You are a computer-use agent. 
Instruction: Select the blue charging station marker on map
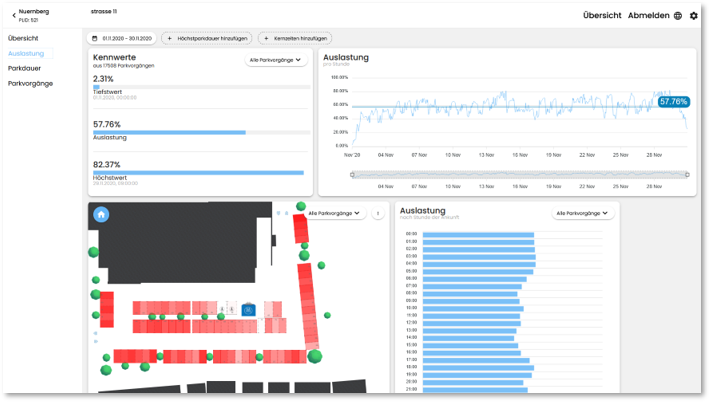tap(248, 310)
